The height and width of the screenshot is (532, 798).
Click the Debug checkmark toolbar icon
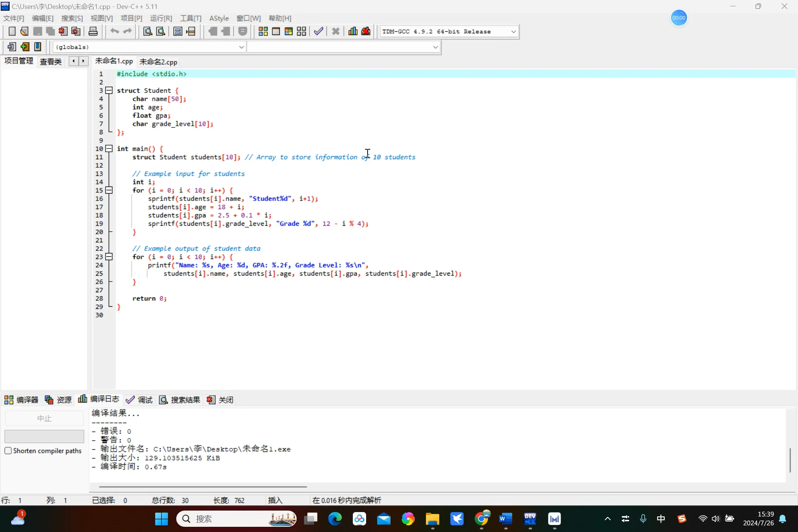(x=318, y=31)
